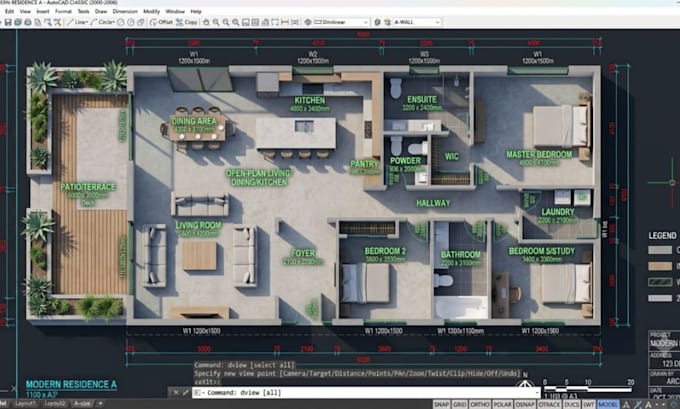The image size is (680, 409).
Task: Add new layout with plus tab
Action: 100,404
